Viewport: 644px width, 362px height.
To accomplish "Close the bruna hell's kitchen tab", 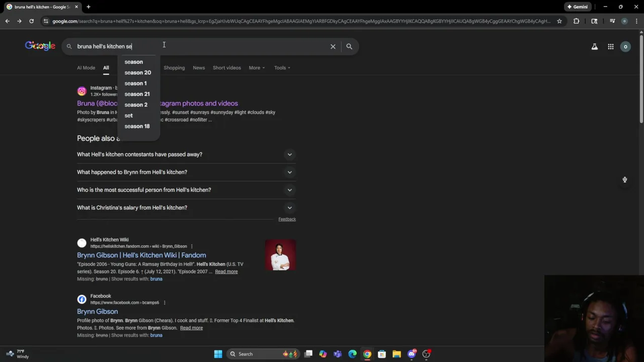I will [x=76, y=7].
